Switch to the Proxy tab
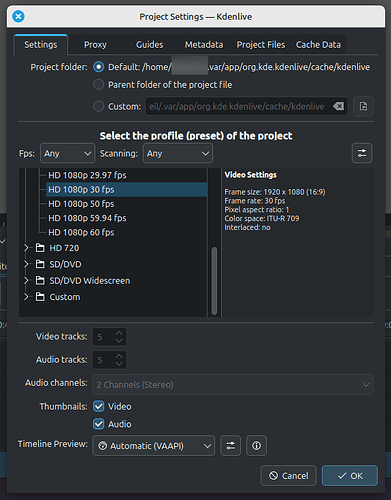The width and height of the screenshot is (391, 500). 95,45
